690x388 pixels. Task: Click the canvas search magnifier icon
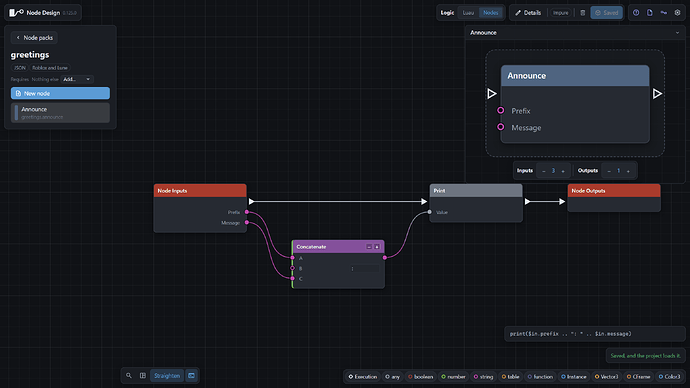click(129, 376)
